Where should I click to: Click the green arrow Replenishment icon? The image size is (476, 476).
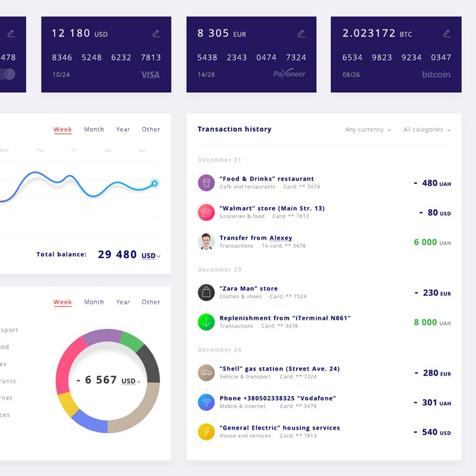pyautogui.click(x=206, y=322)
